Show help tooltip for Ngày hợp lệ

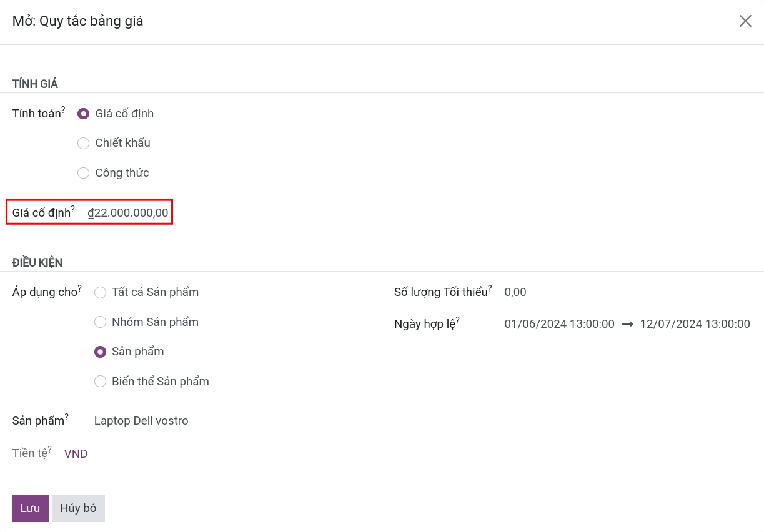457,320
